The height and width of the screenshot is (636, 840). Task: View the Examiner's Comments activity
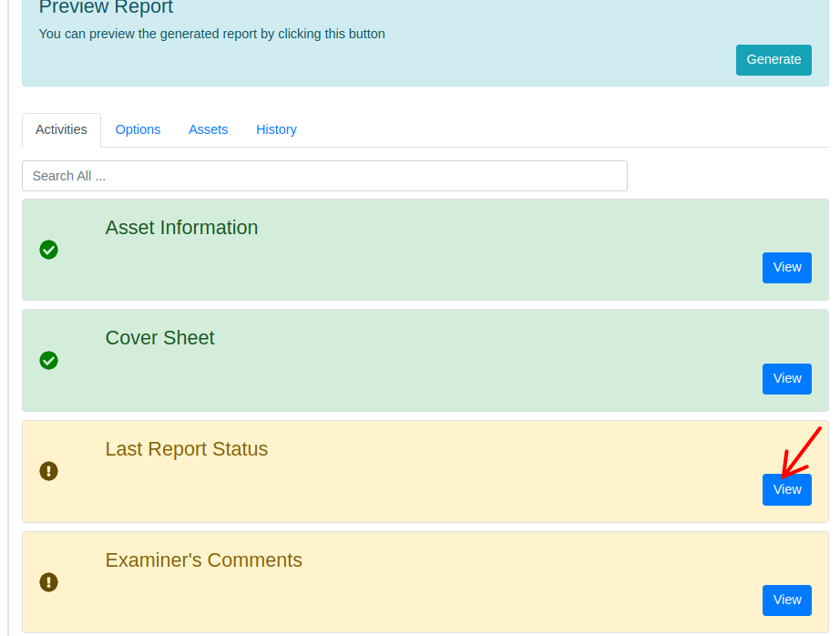(x=786, y=600)
